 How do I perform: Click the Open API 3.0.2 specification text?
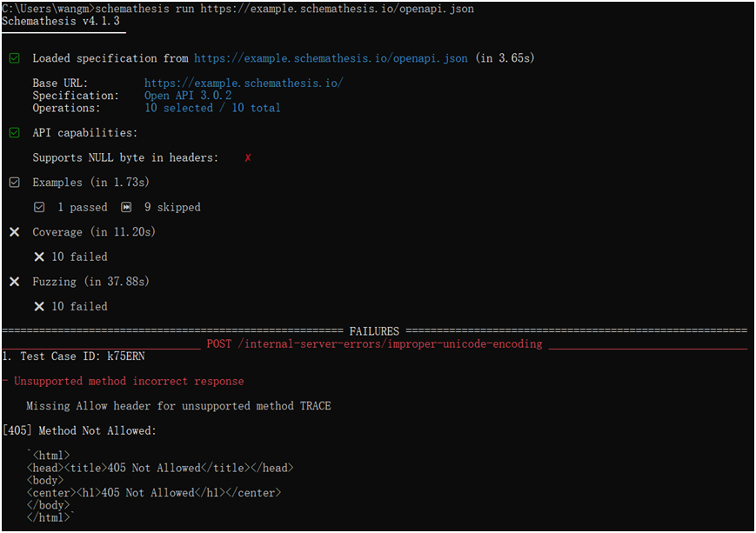[188, 96]
